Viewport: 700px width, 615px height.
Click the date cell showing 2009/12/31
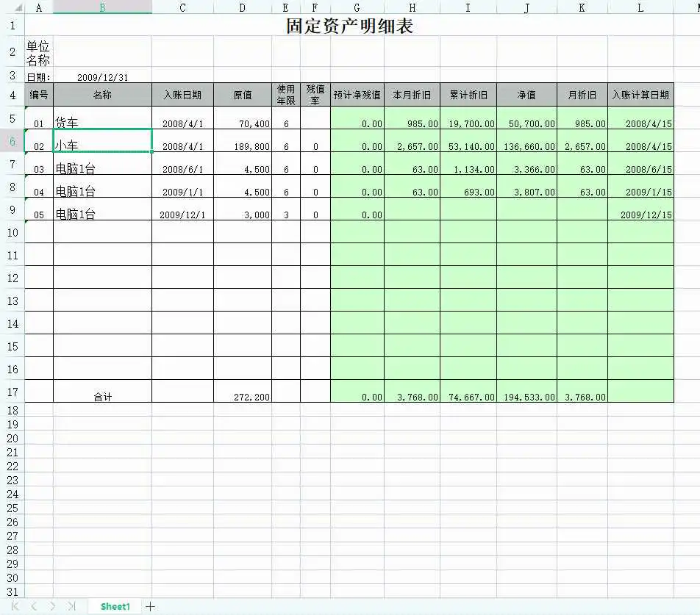coord(102,77)
